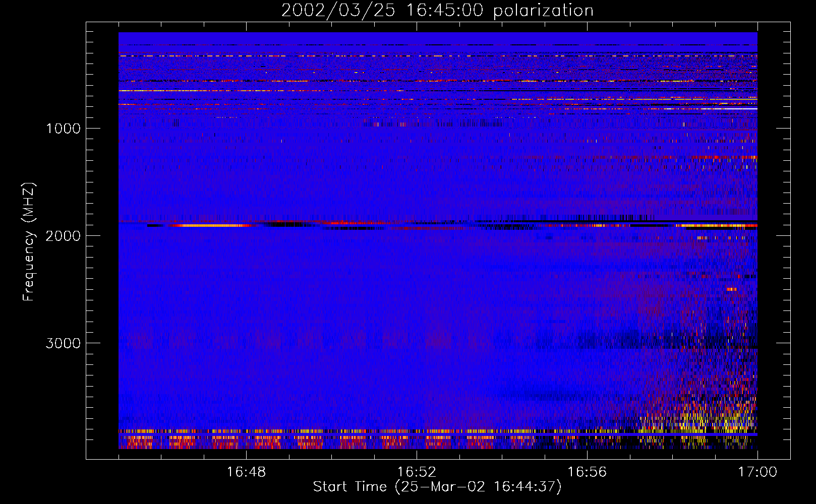Screen dimensions: 816x504
Task: Click the '3000' frequency axis label
Action: (x=63, y=343)
